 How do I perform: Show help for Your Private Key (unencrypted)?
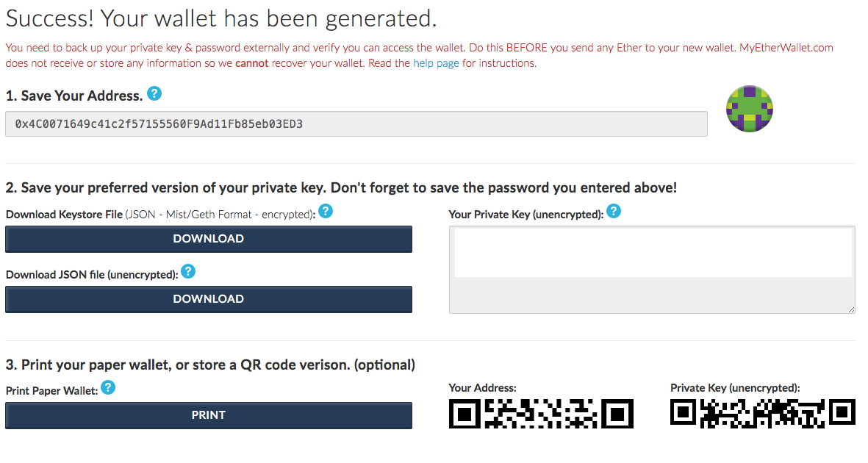click(x=614, y=211)
